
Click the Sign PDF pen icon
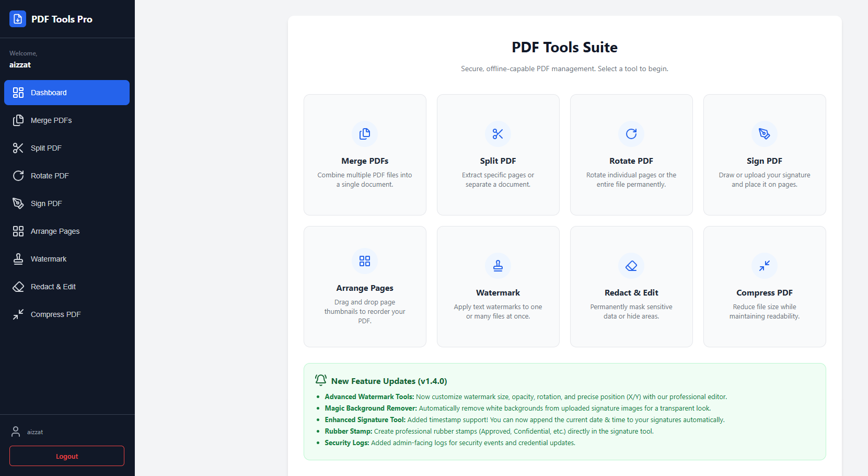coord(764,133)
